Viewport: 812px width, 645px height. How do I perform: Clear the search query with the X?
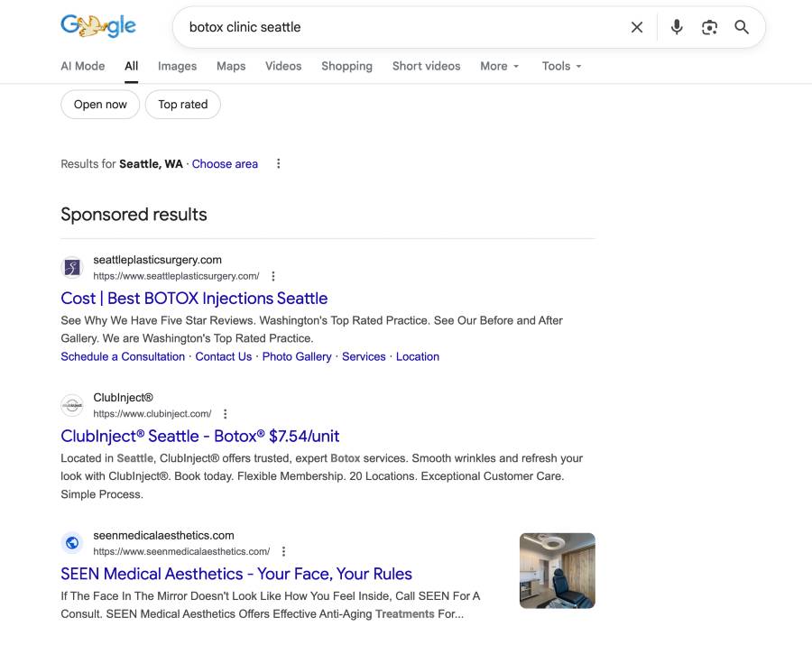(637, 27)
